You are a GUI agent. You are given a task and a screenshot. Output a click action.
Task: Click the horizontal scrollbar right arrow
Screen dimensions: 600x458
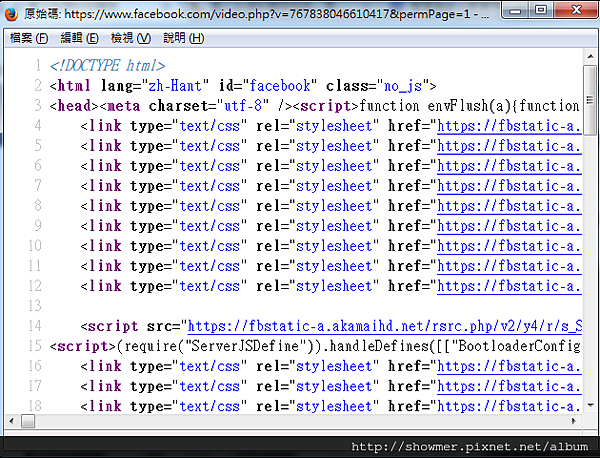pos(574,421)
